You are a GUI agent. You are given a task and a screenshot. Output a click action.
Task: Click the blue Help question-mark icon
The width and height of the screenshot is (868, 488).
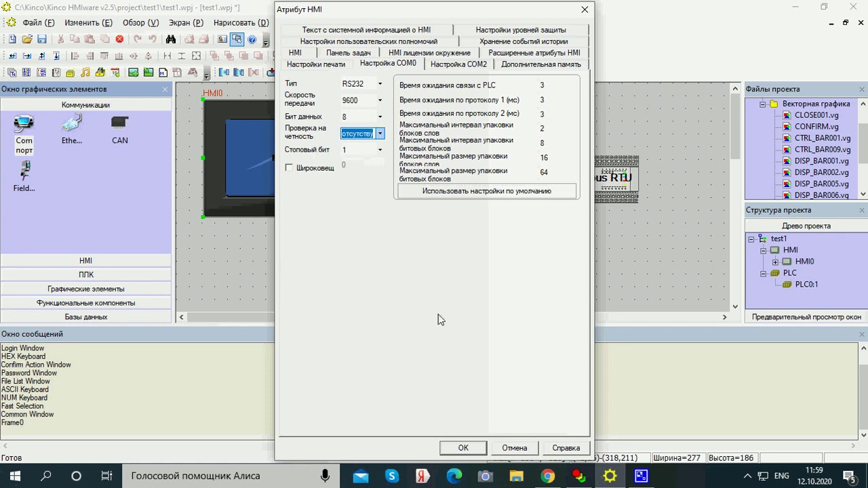point(252,39)
